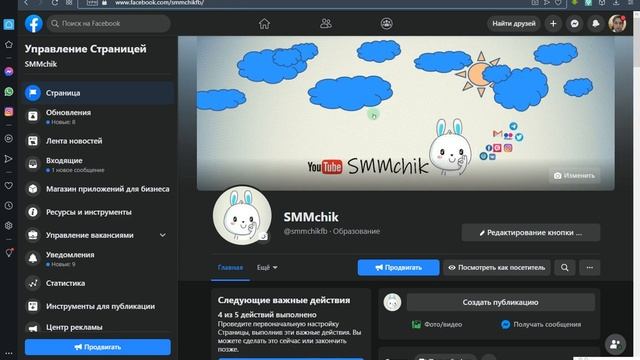The height and width of the screenshot is (360, 640).
Task: Open WhatsApp in the browser sidebar
Action: [x=9, y=91]
